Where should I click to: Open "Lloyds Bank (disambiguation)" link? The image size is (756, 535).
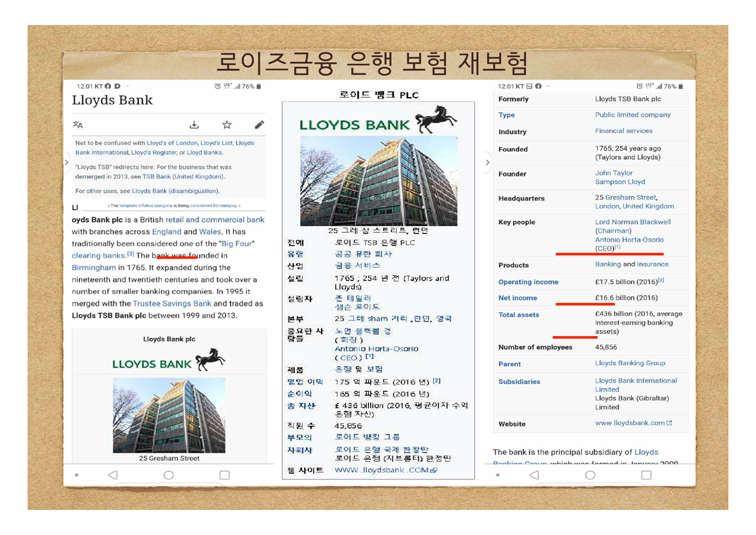pyautogui.click(x=175, y=191)
